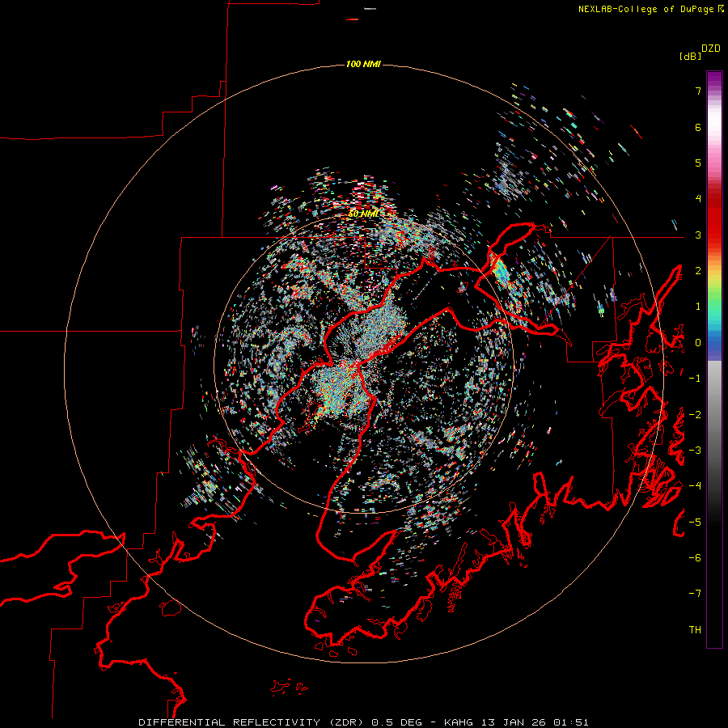
Task: Click the DZD label above the color scale
Action: (711, 49)
